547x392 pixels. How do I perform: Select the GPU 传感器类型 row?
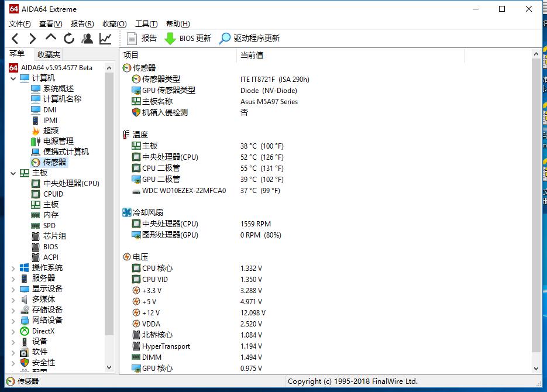point(215,90)
